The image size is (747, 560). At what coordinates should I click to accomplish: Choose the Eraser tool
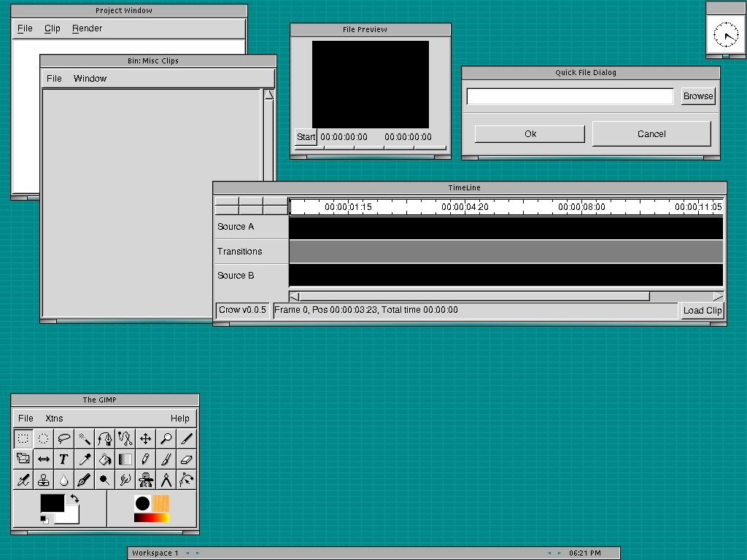tap(187, 459)
